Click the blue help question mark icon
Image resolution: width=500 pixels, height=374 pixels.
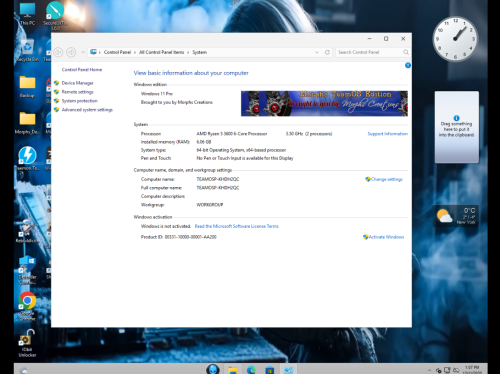(408, 65)
